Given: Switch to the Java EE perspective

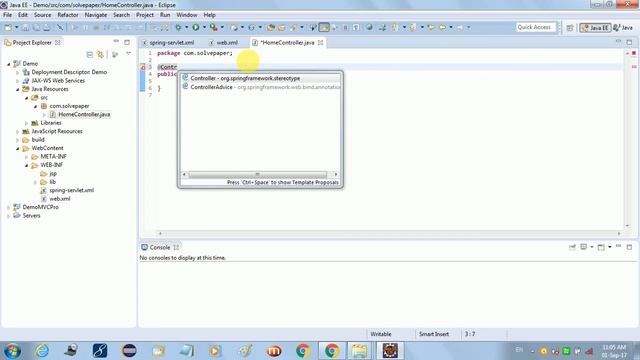Looking at the screenshot, I should pyautogui.click(x=595, y=28).
